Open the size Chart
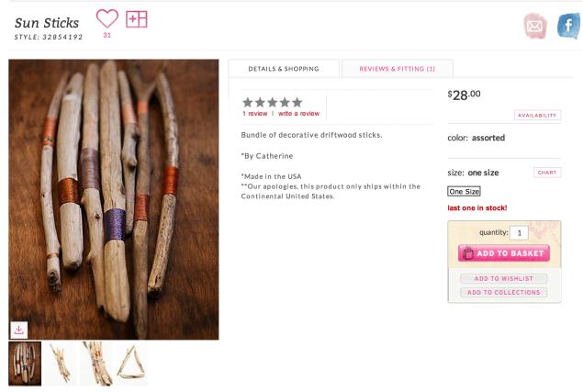 [x=547, y=173]
